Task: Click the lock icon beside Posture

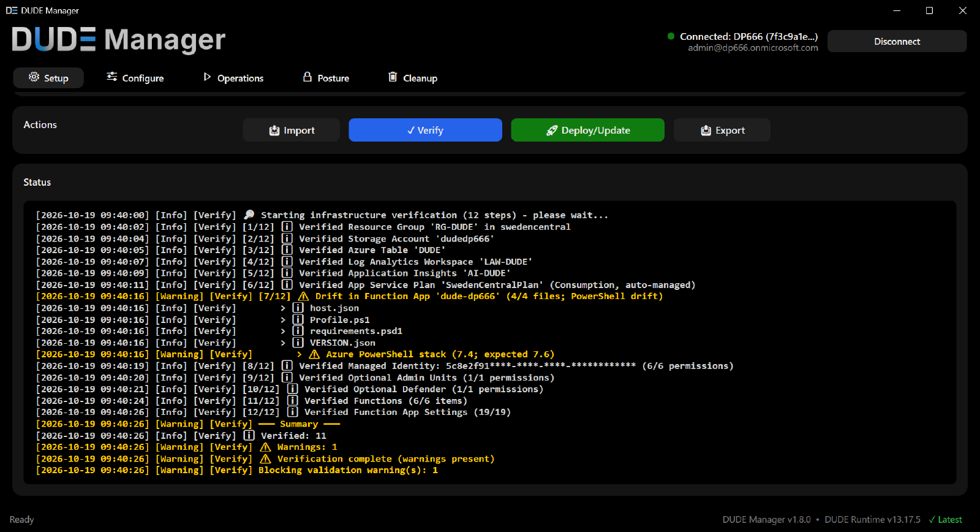Action: 307,77
